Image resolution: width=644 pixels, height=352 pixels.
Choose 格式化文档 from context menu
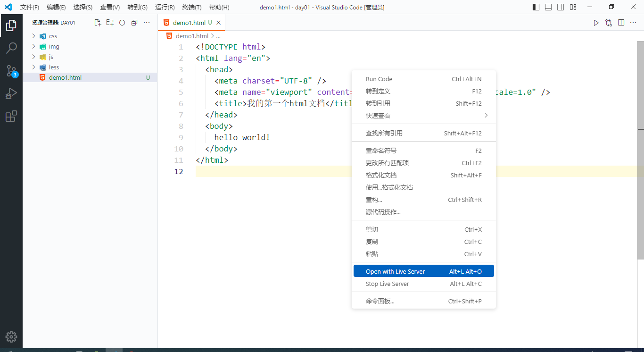pos(423,175)
